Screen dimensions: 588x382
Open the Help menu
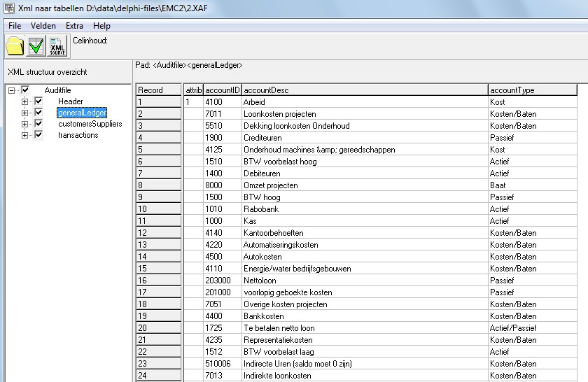(101, 26)
